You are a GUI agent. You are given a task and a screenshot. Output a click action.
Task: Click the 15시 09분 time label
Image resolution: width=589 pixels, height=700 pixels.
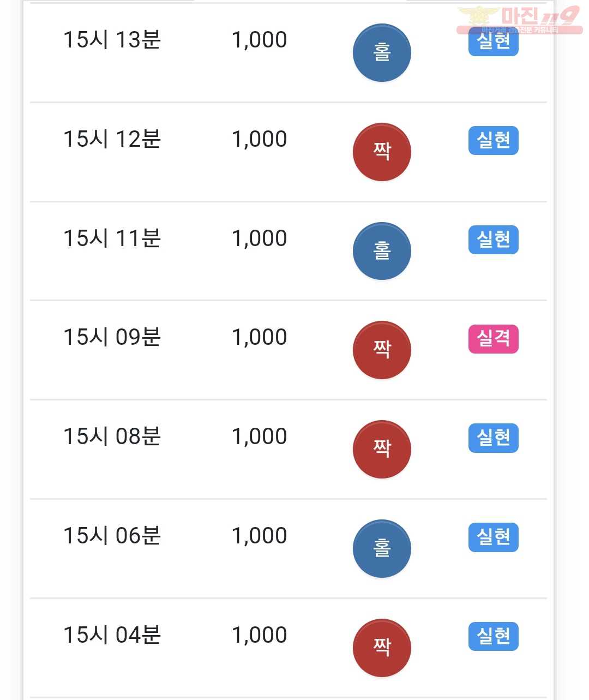point(112,337)
